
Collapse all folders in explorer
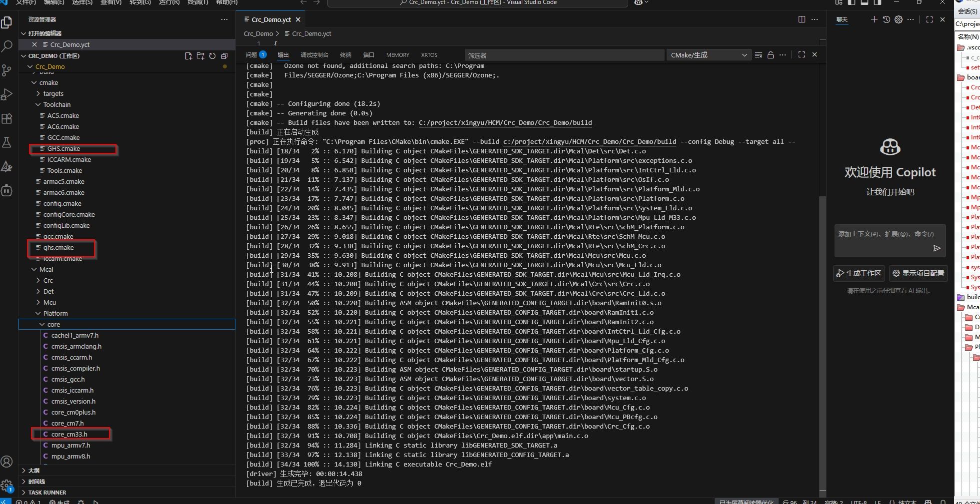[224, 56]
